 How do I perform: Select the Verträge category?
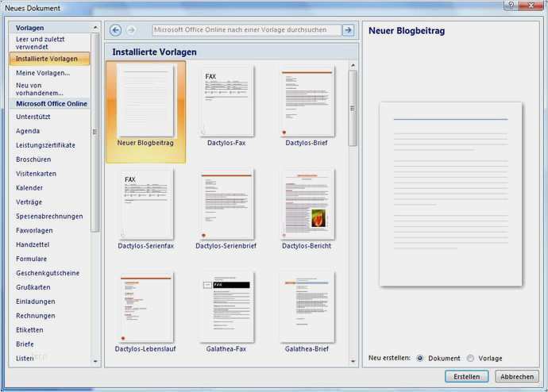(29, 202)
